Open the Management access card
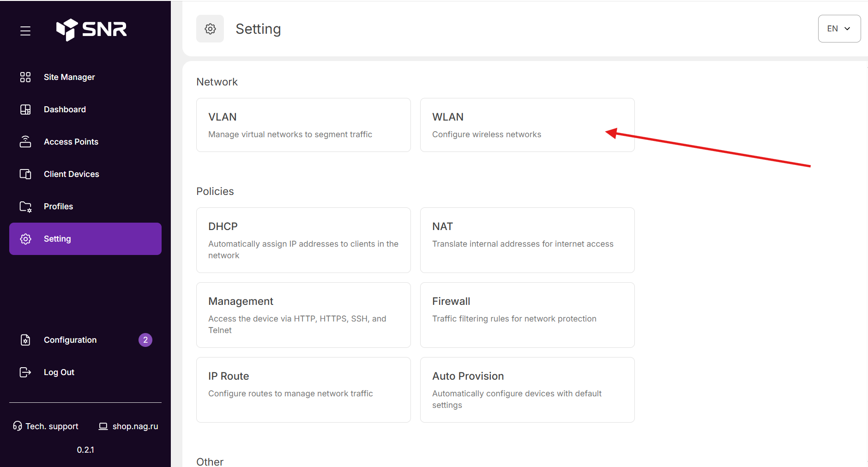The image size is (868, 467). pyautogui.click(x=303, y=315)
